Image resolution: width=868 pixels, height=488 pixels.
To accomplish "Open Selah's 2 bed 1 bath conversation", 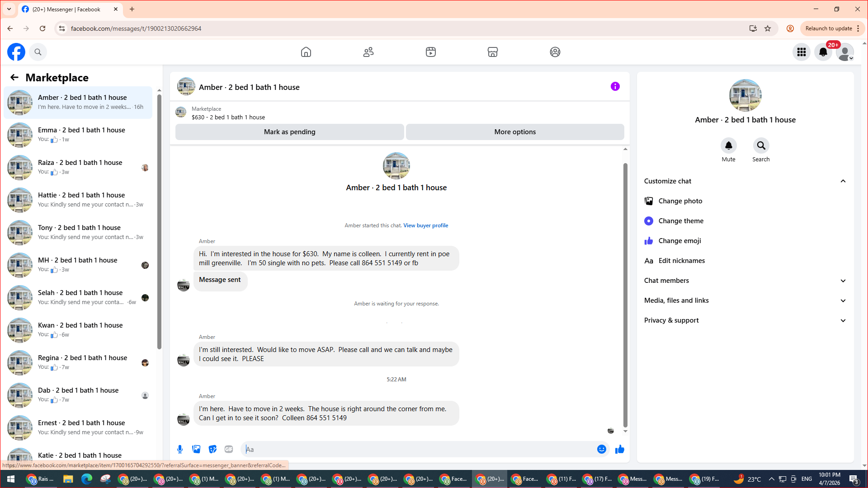I will pos(78,298).
